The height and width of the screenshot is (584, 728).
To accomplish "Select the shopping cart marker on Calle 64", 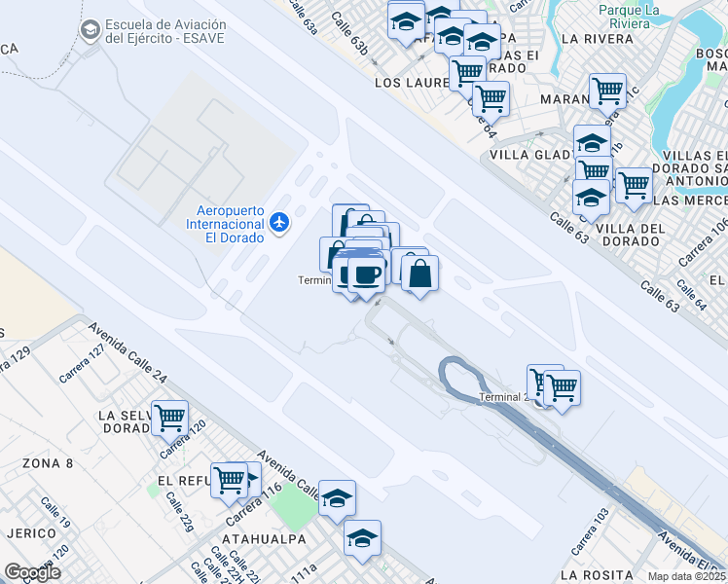I will point(491,101).
